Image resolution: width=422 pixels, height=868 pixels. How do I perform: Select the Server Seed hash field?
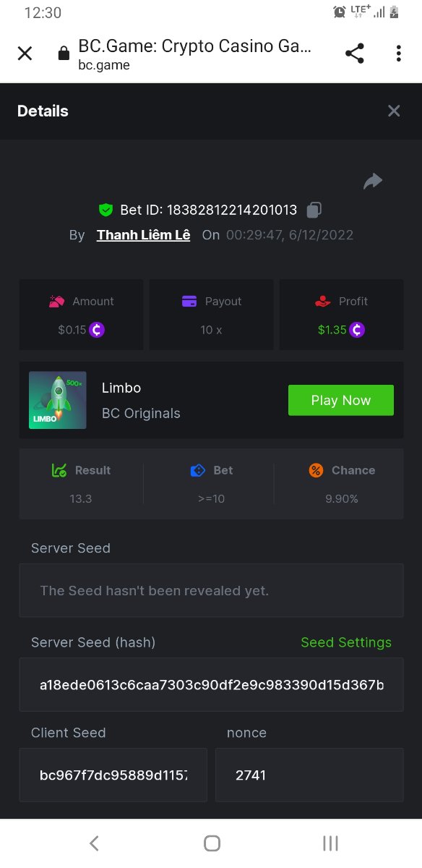(x=212, y=684)
